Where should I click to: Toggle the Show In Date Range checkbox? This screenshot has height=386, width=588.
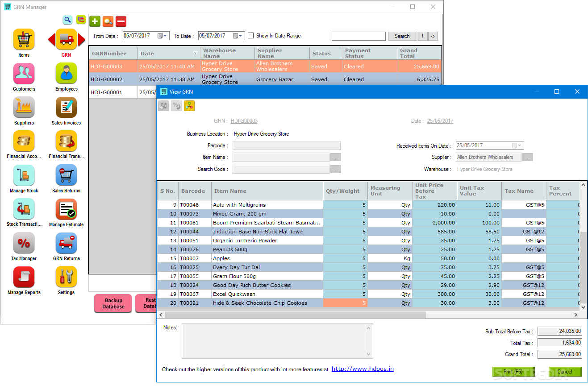tap(250, 36)
